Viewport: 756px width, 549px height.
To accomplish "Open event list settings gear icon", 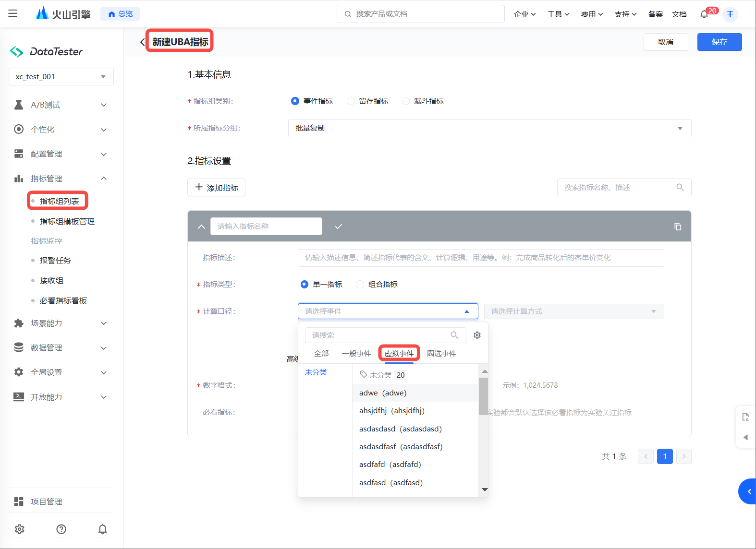I will click(477, 335).
